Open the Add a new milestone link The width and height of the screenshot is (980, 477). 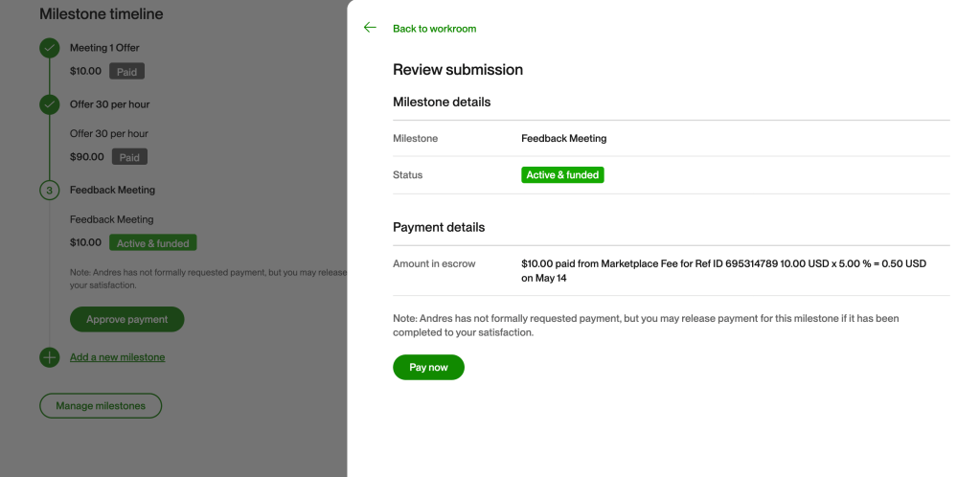click(x=118, y=357)
